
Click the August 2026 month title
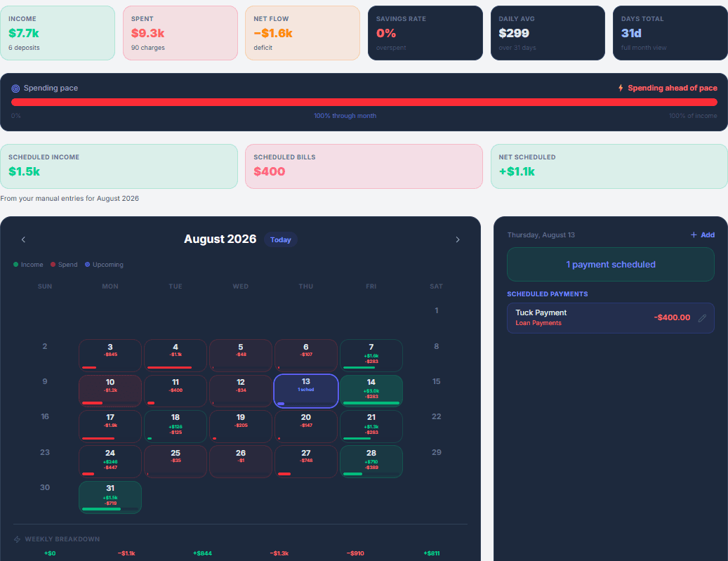pyautogui.click(x=220, y=239)
